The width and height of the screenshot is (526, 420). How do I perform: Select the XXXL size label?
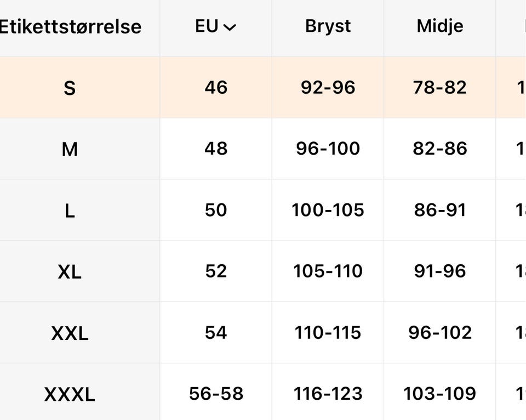point(70,394)
